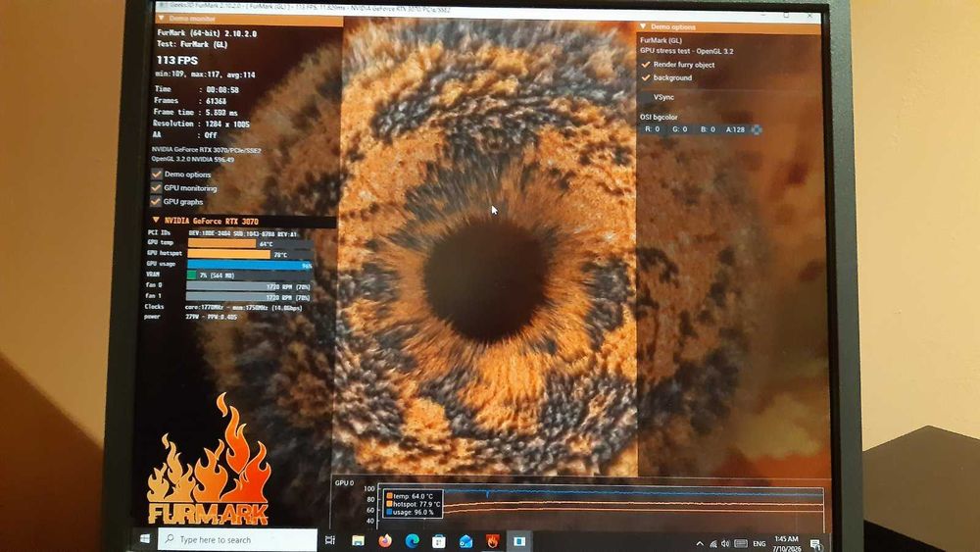Click the GPU 0 graph label
Viewport: 980px width, 552px height.
click(x=344, y=483)
